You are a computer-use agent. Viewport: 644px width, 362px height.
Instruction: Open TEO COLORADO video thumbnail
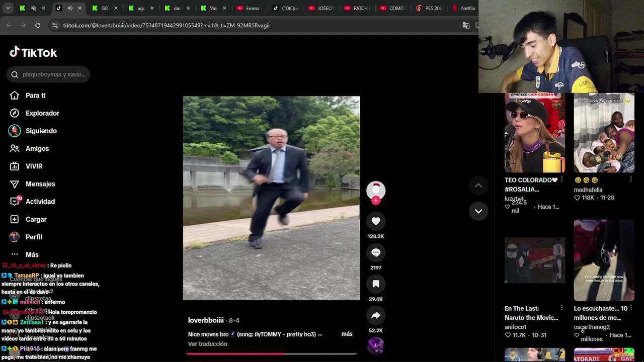pyautogui.click(x=534, y=133)
